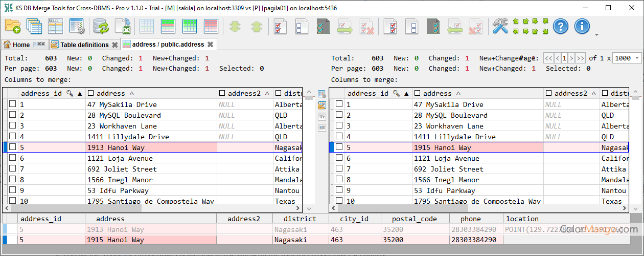Viewport: 644px width, 256px height.
Task: Open the blue information icon
Action: (x=582, y=26)
